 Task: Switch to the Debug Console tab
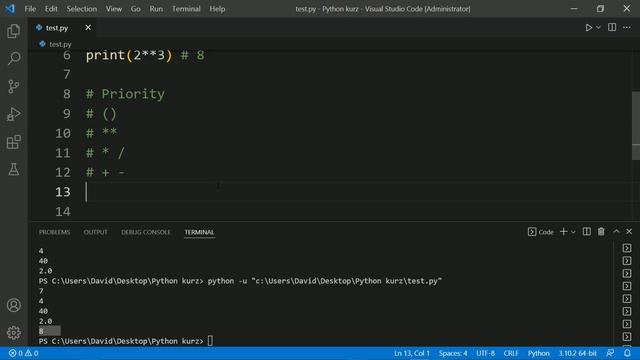pyautogui.click(x=146, y=232)
